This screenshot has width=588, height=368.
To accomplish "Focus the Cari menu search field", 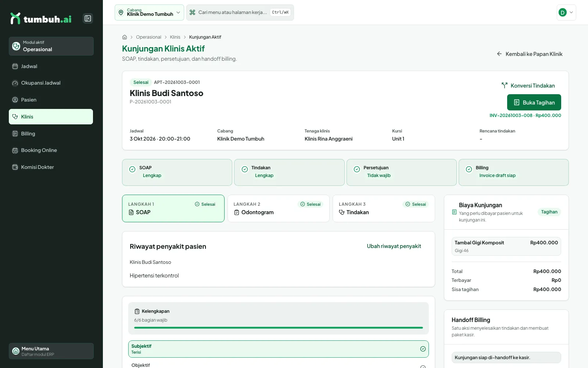I will (x=240, y=13).
